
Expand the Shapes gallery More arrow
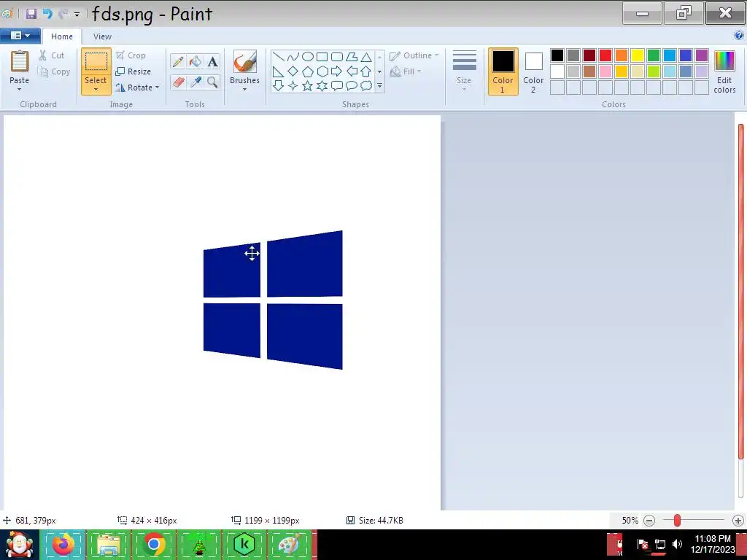pyautogui.click(x=379, y=86)
